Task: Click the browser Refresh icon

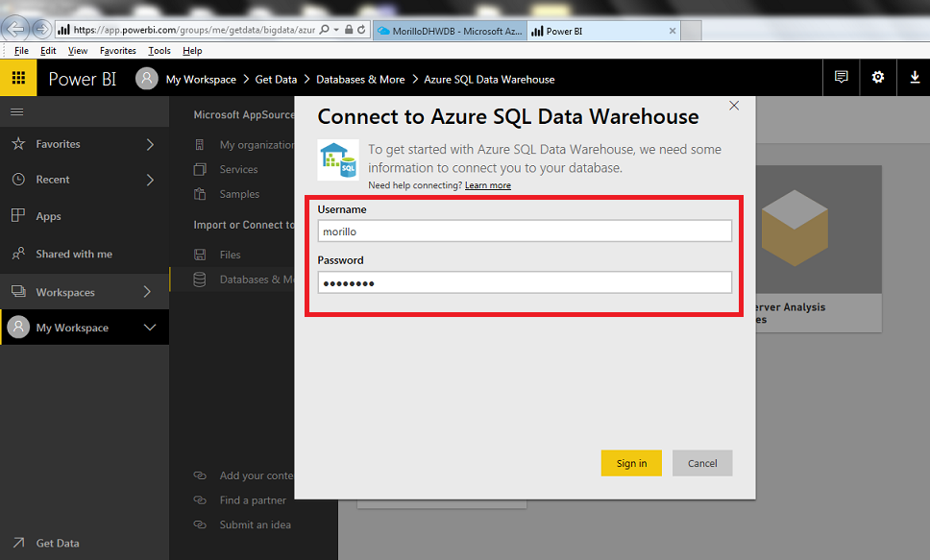Action: (x=360, y=30)
